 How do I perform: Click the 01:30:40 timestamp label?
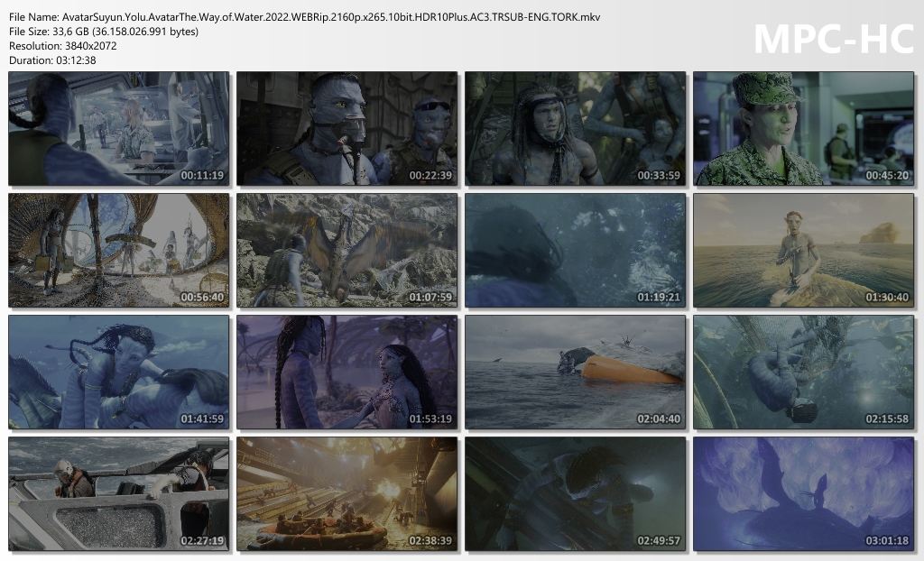point(887,297)
